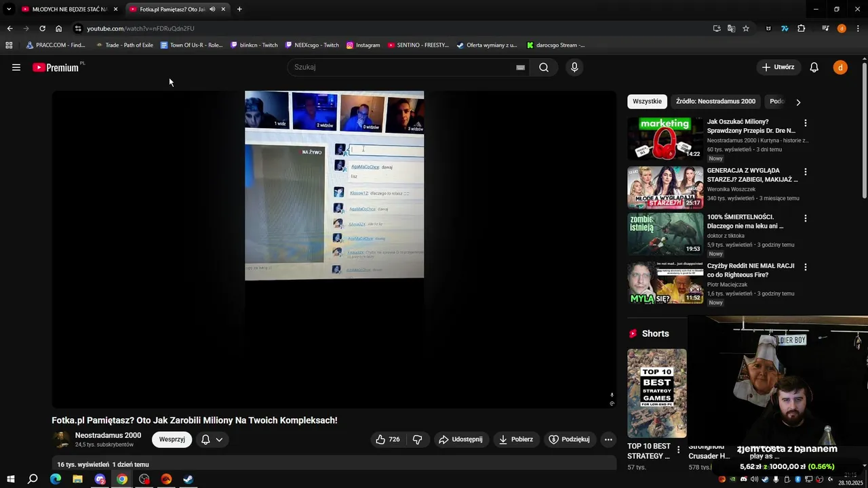
Task: Switch to 'MŁODYCH NIE BĘDZIE STAĆ' tab
Action: tap(69, 9)
